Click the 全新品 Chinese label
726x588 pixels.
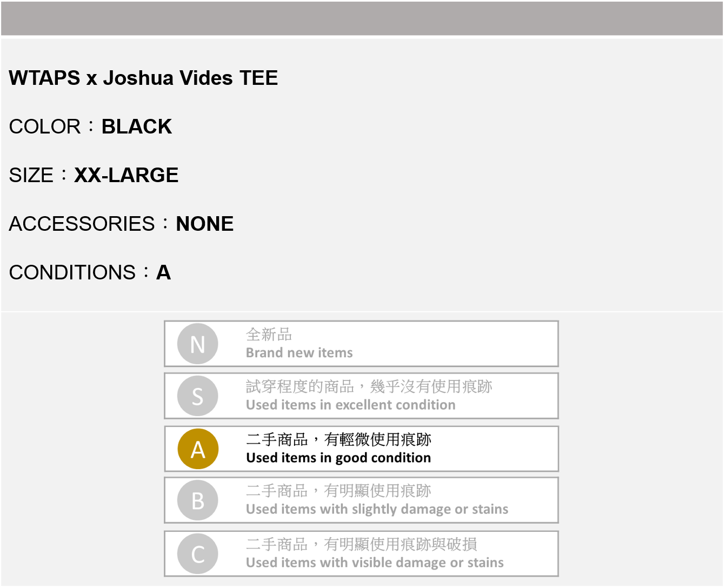tap(269, 335)
